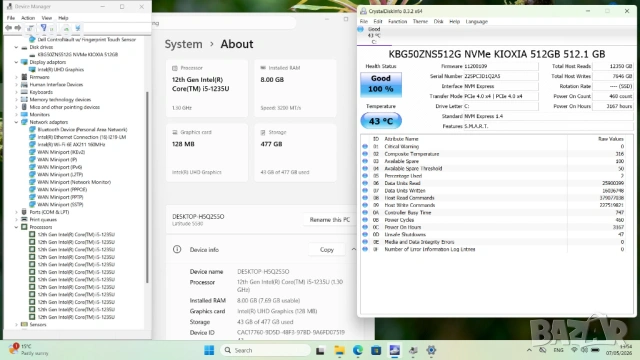
Task: Expand the Firmware node
Action: [16, 77]
